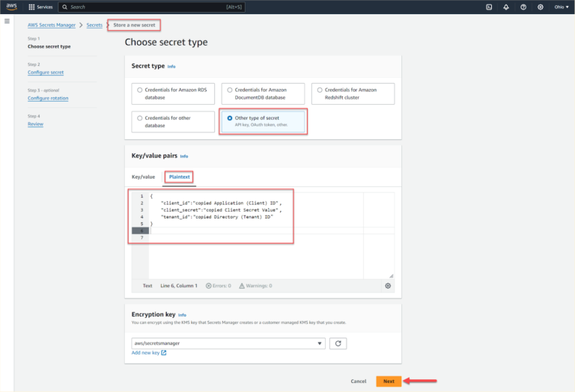Click the orange Next button

click(x=389, y=382)
